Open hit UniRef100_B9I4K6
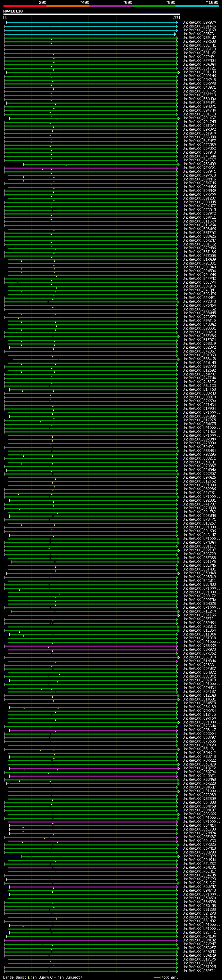 click(x=199, y=27)
